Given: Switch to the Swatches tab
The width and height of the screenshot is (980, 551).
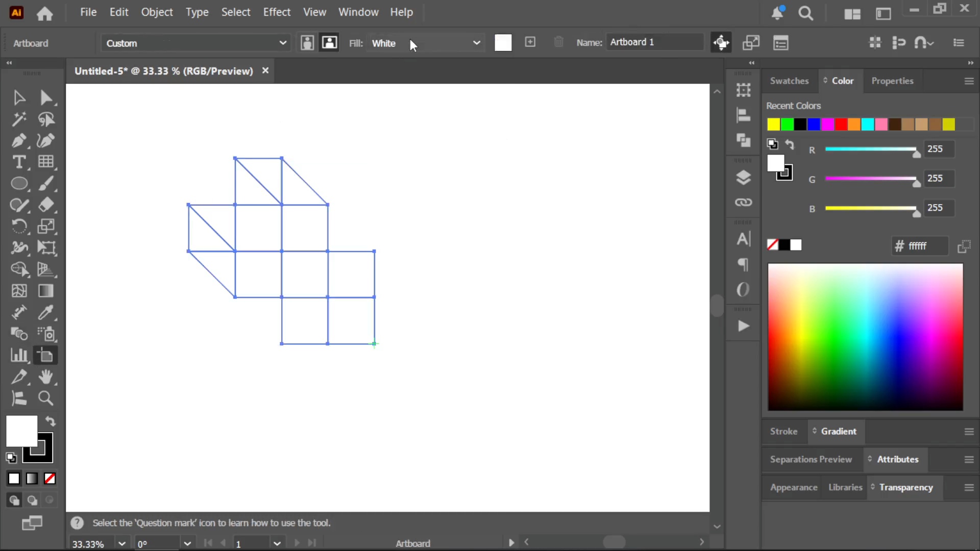Looking at the screenshot, I should click(x=789, y=81).
